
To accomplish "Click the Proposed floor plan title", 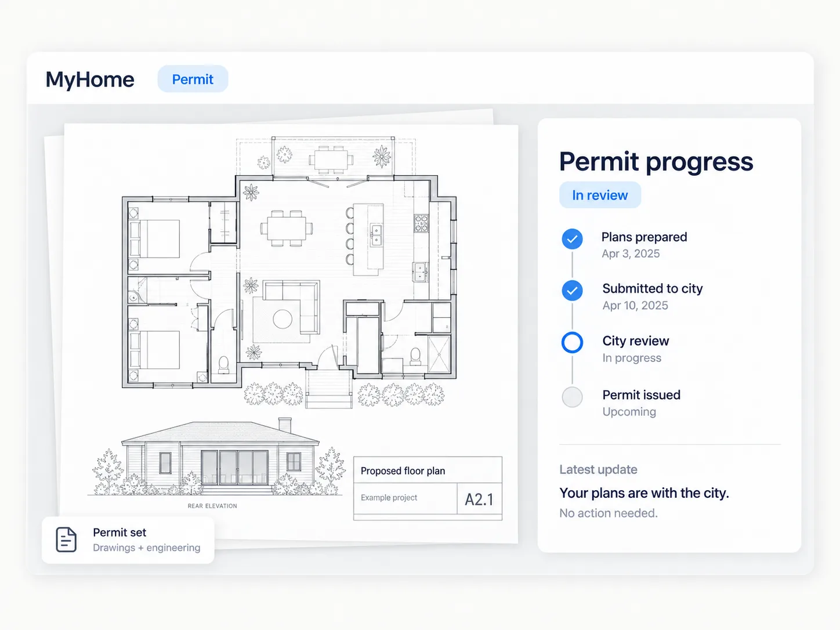I will coord(403,471).
